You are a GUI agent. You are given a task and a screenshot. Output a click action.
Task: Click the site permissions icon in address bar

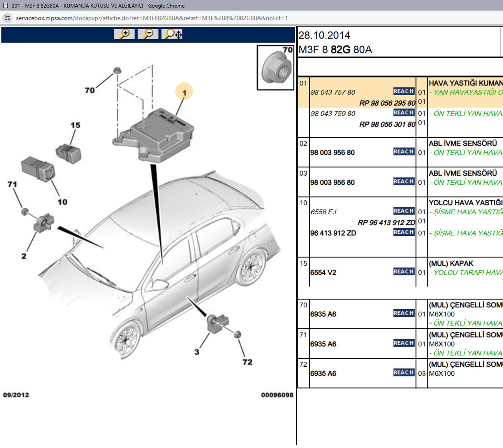7,18
